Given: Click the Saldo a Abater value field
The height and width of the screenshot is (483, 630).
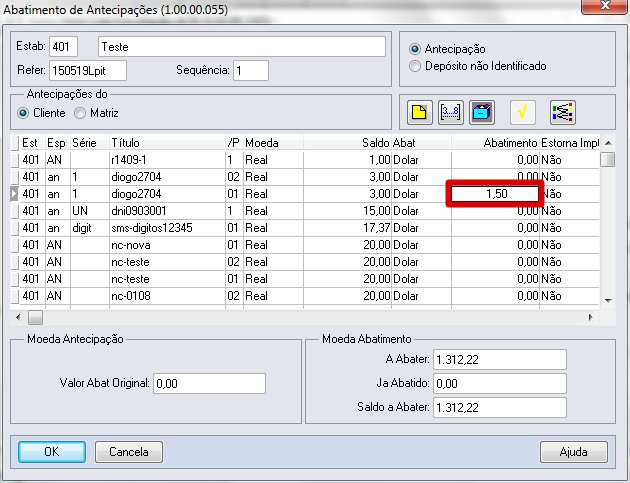Looking at the screenshot, I should coord(500,407).
